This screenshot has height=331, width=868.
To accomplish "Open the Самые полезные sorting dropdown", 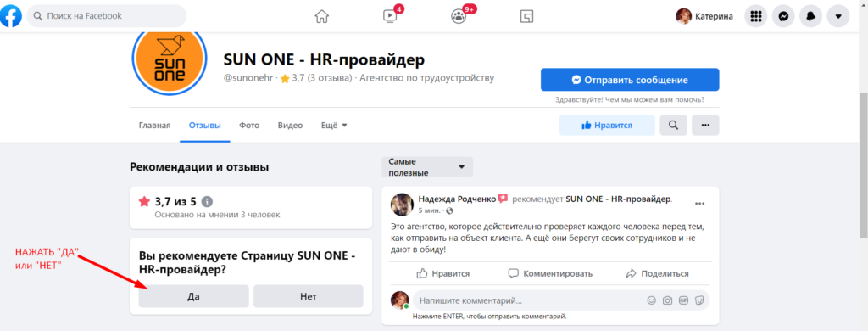I will [x=427, y=167].
